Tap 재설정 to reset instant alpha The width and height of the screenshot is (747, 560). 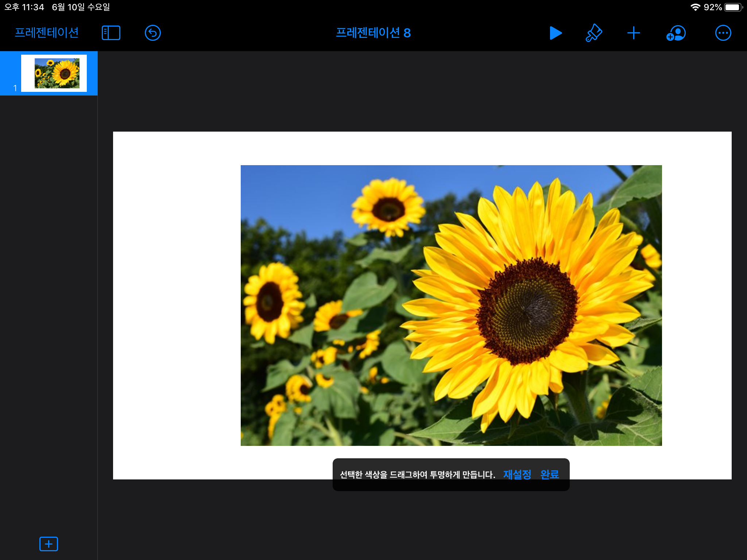[x=517, y=474]
